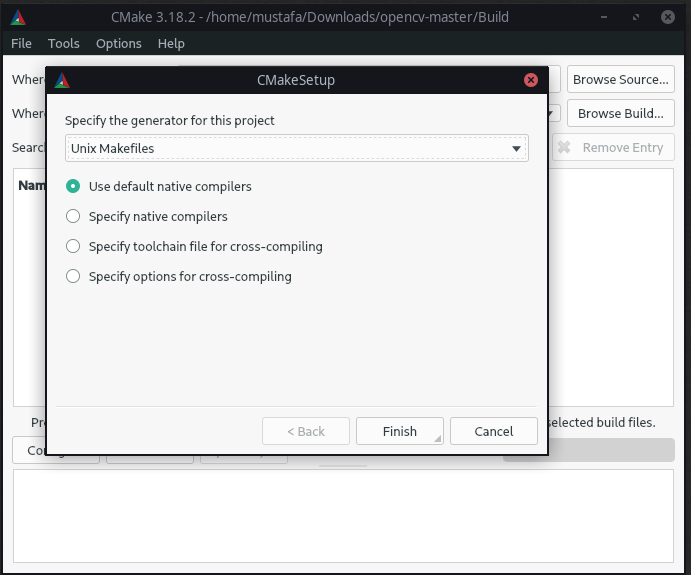
Task: Open the Tools menu
Action: tap(64, 43)
